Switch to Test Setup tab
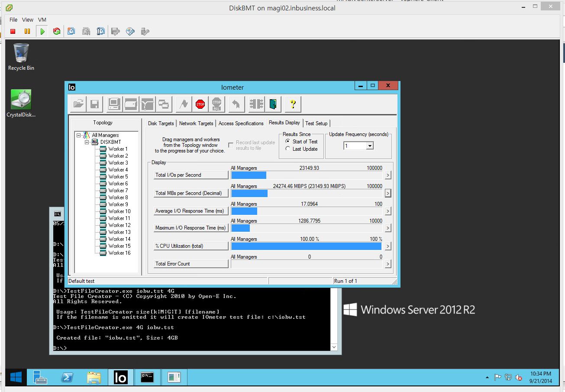Viewport: 565px width, 392px height. point(316,123)
